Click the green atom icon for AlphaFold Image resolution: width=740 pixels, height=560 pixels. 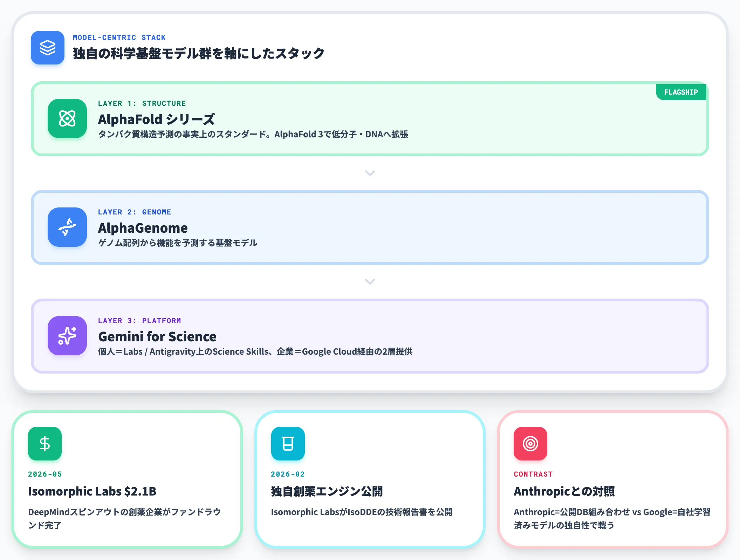pos(67,118)
